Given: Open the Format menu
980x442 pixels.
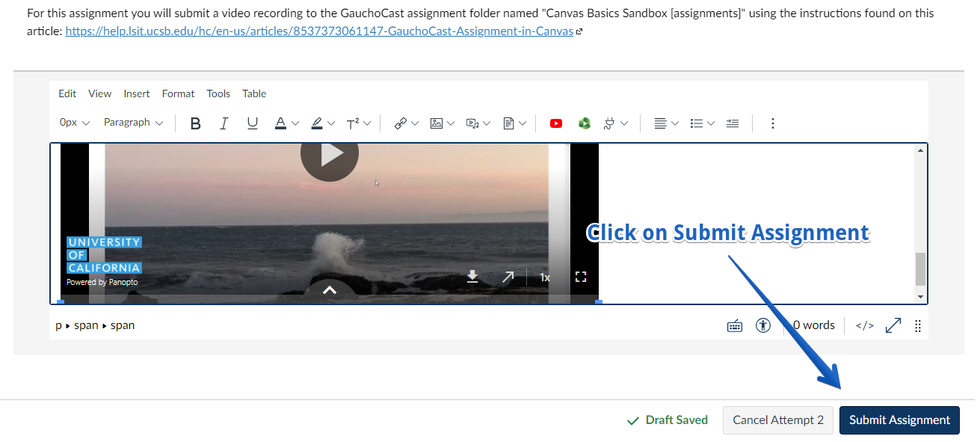Looking at the screenshot, I should [178, 93].
